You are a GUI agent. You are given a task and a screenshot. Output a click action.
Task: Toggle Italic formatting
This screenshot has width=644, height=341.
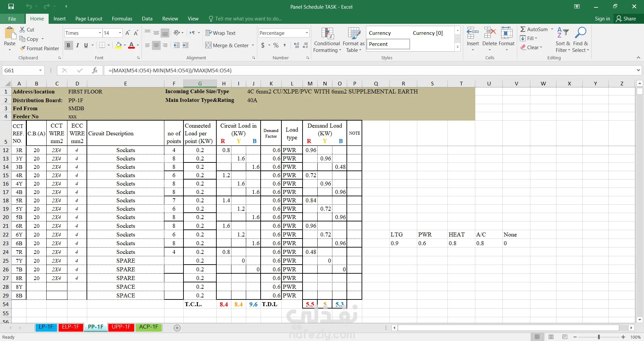(77, 45)
